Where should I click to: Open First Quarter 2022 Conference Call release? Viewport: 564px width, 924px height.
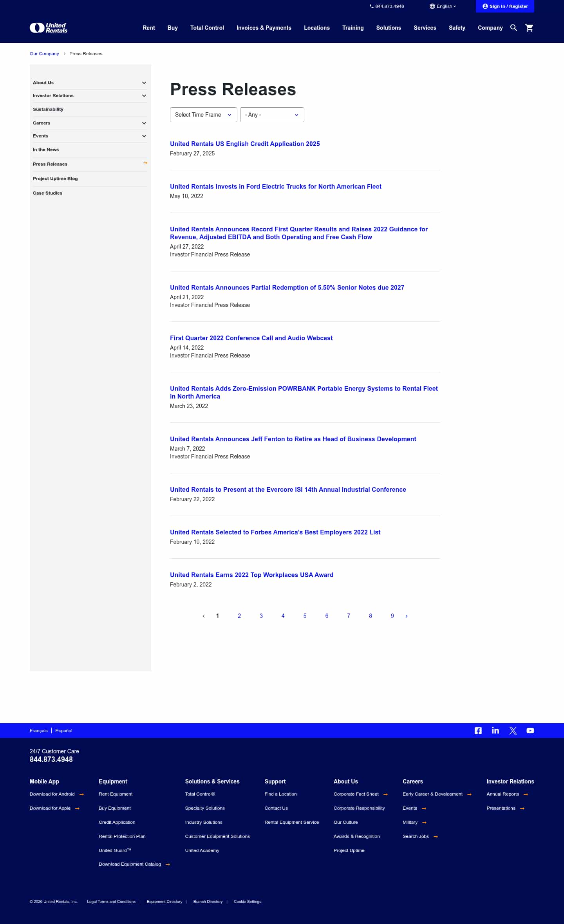point(251,338)
